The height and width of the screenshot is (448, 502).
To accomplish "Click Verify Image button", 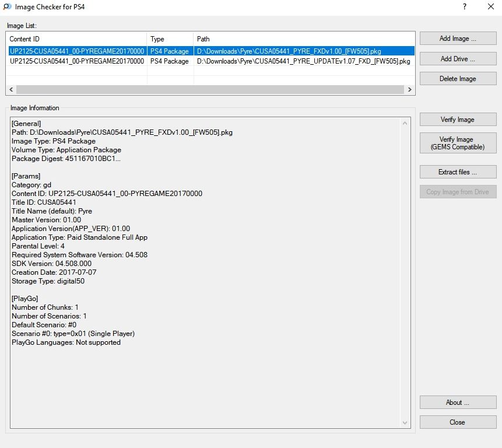I will click(x=458, y=120).
